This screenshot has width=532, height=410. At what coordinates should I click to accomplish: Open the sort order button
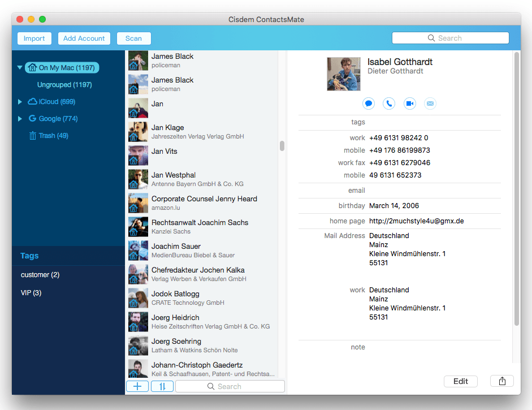pos(162,386)
